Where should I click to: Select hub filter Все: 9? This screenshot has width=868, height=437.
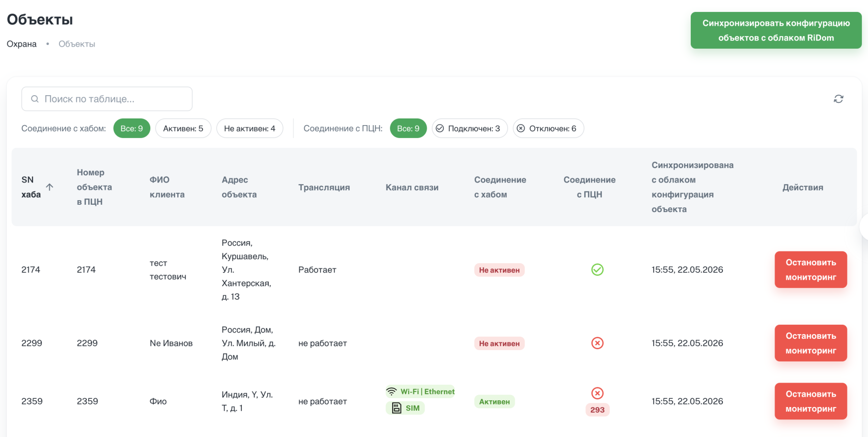pyautogui.click(x=132, y=128)
